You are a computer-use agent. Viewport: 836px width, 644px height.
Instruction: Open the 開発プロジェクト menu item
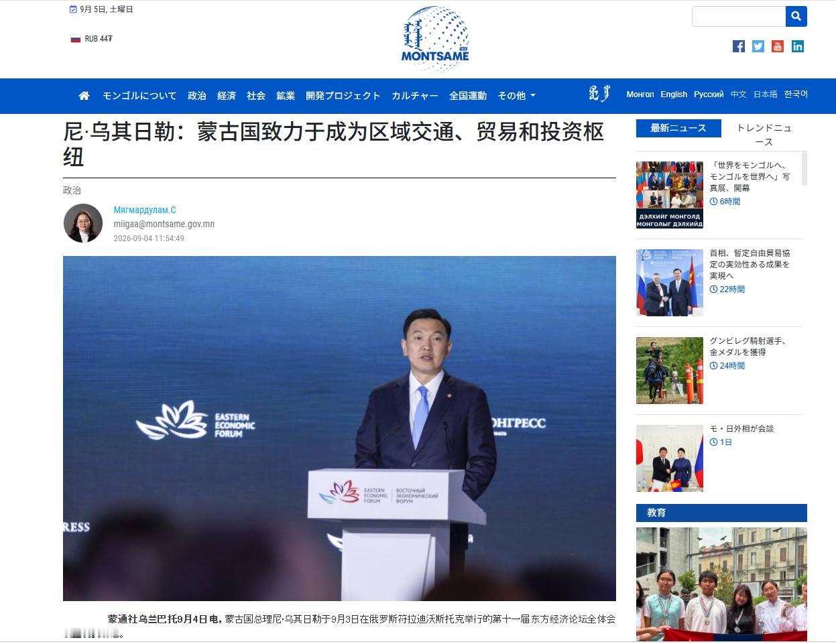tap(343, 96)
